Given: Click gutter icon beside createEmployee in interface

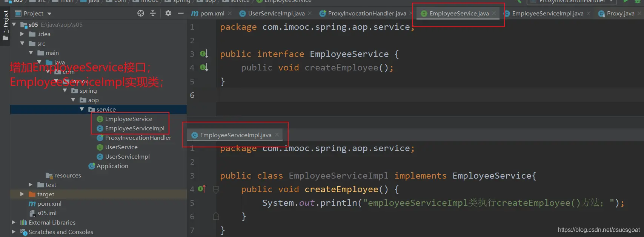Looking at the screenshot, I should [204, 67].
